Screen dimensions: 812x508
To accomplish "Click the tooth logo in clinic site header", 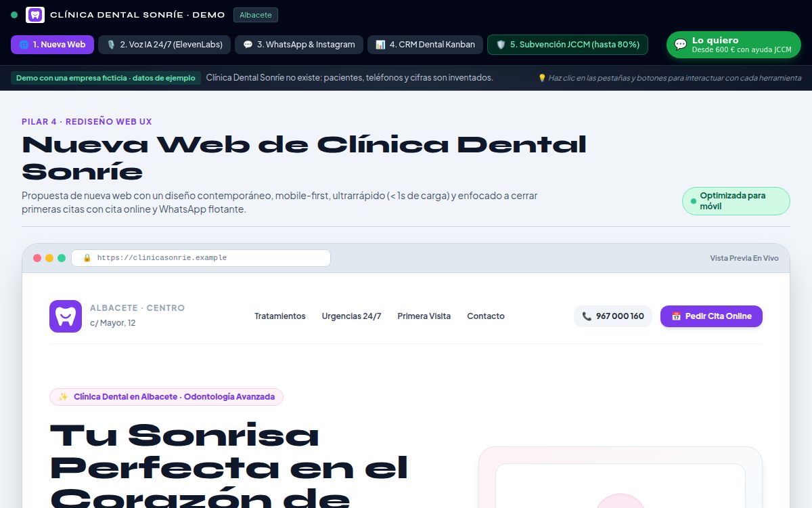I will click(66, 316).
